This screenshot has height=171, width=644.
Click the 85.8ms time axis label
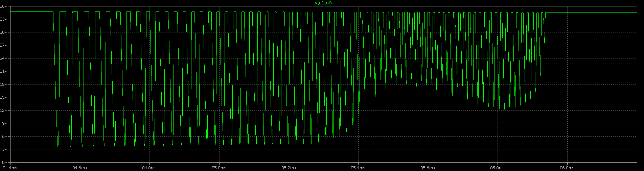click(x=498, y=168)
